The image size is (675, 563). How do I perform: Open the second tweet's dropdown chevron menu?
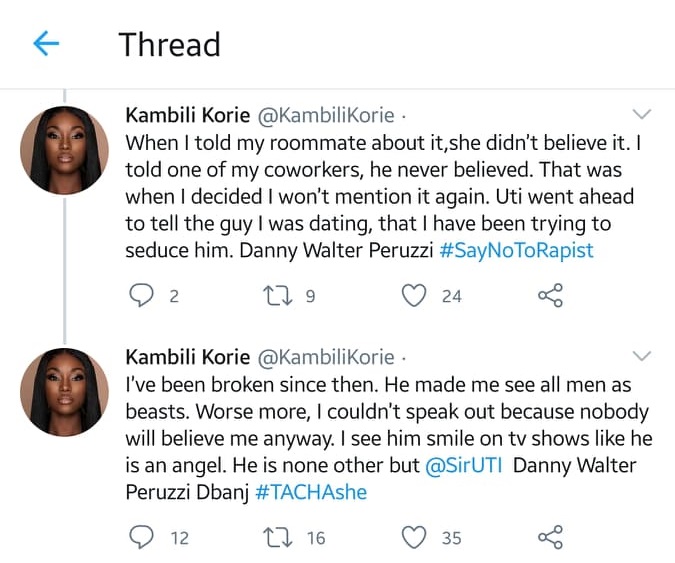tap(643, 356)
